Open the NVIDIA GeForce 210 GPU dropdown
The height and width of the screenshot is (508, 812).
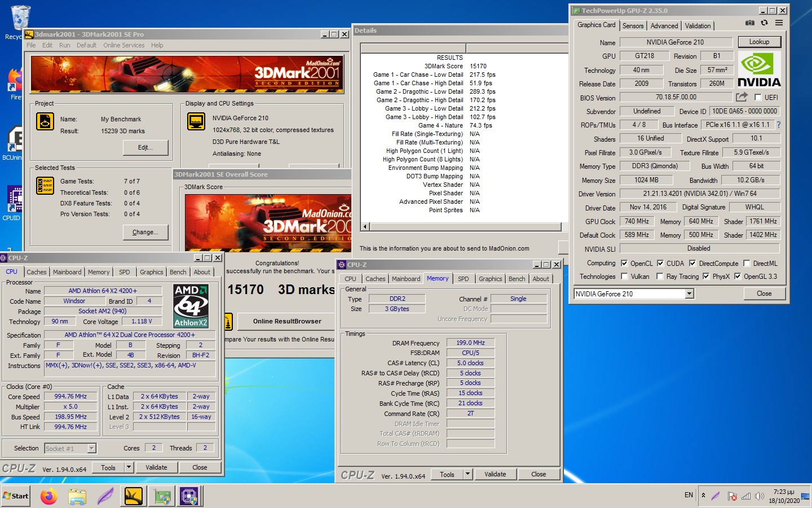pyautogui.click(x=689, y=294)
